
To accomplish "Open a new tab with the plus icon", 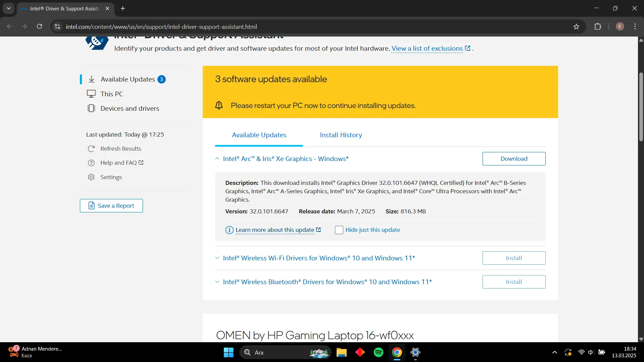I will pos(123,8).
